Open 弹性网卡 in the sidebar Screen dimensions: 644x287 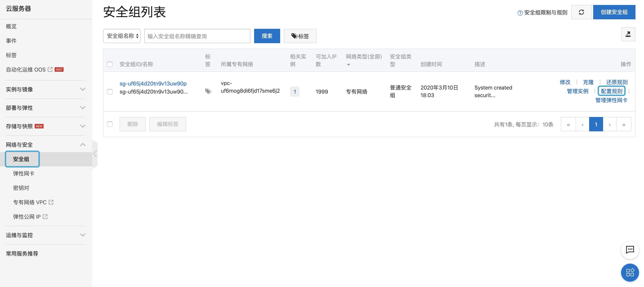point(24,173)
